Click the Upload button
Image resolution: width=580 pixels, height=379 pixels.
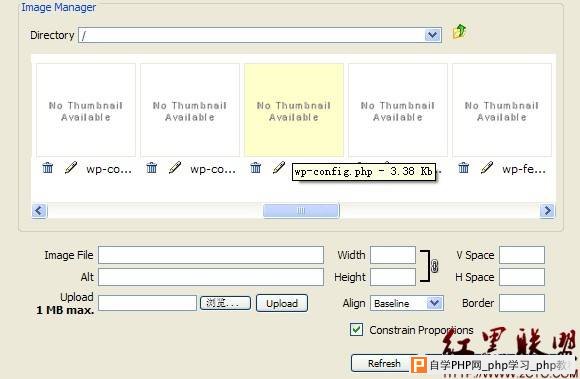[282, 303]
